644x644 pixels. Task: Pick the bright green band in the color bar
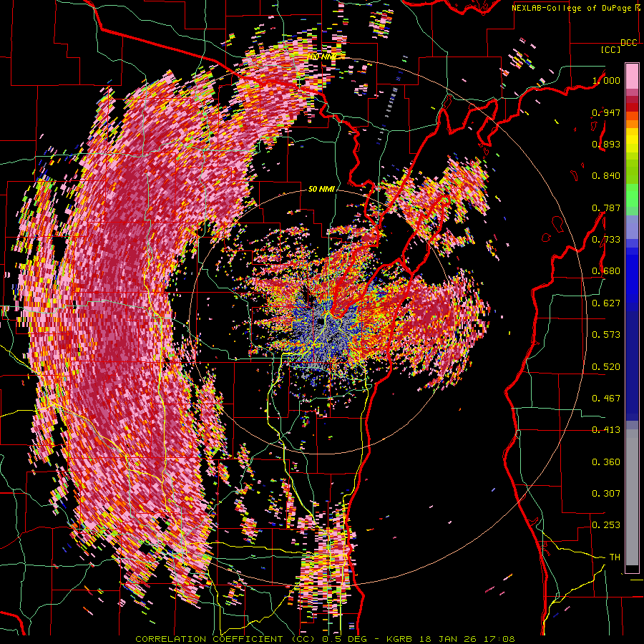(x=632, y=195)
